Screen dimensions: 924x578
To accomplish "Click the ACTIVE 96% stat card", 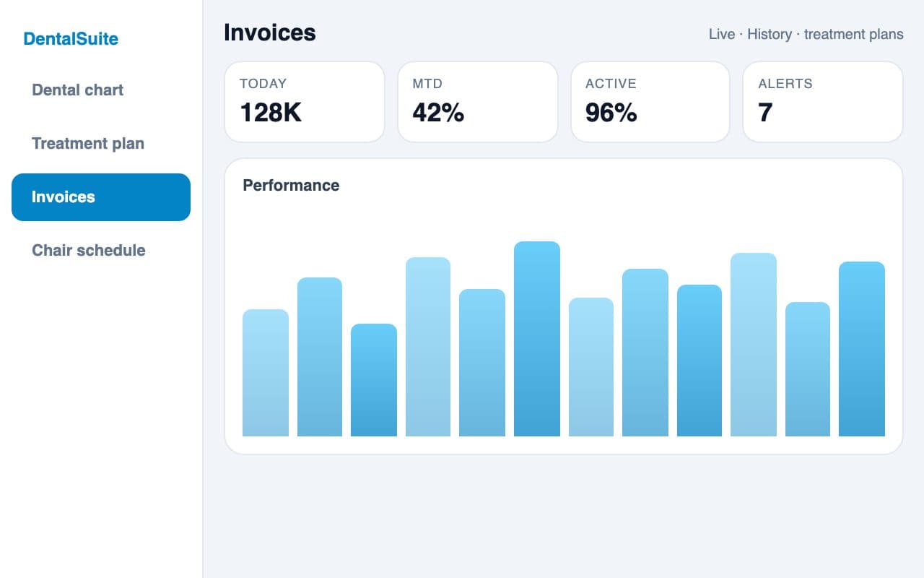I will pos(650,102).
